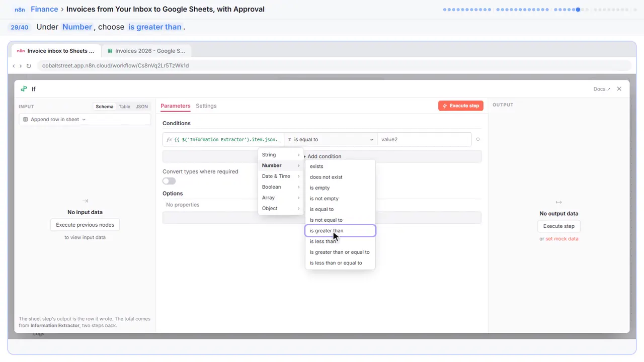The height and width of the screenshot is (362, 644).
Task: Select the is empty option
Action: [x=340, y=188]
